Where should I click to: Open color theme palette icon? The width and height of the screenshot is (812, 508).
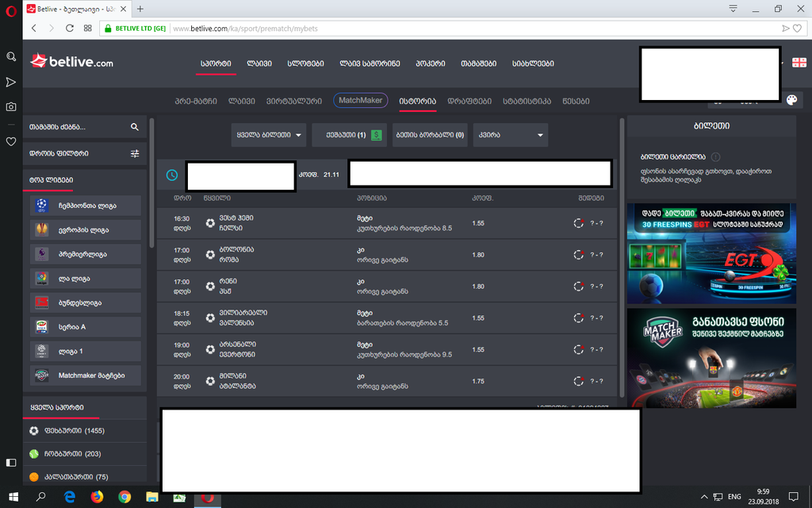pos(792,99)
